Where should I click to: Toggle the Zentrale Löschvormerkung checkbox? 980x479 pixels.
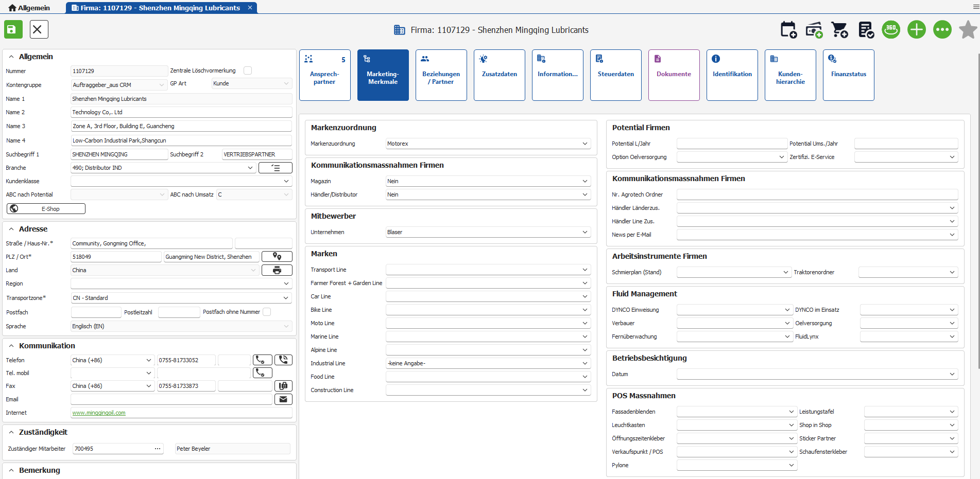click(x=248, y=70)
